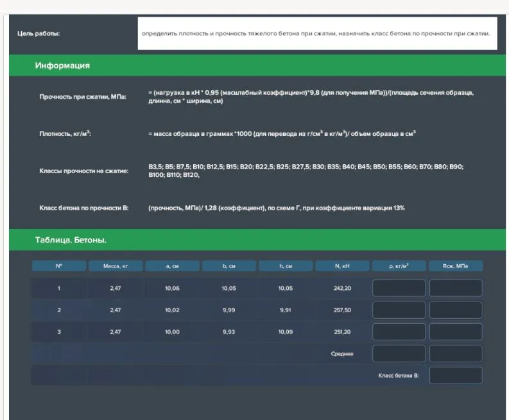Focus the average Rсж field in Среднее row
509x420 pixels.
[456, 353]
